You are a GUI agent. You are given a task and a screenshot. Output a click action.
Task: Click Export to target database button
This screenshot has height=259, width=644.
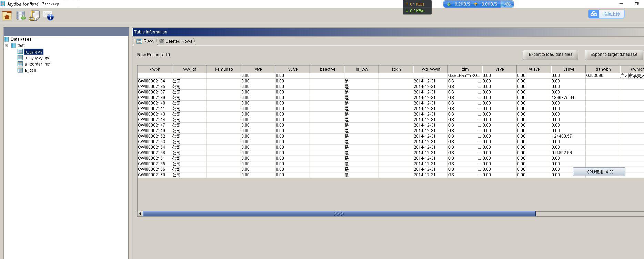tap(614, 54)
